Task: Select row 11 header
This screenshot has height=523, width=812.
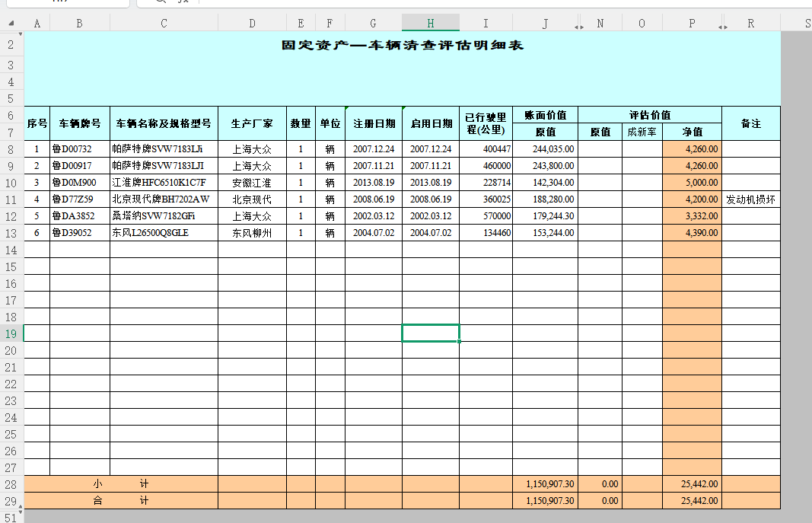Action: point(11,199)
